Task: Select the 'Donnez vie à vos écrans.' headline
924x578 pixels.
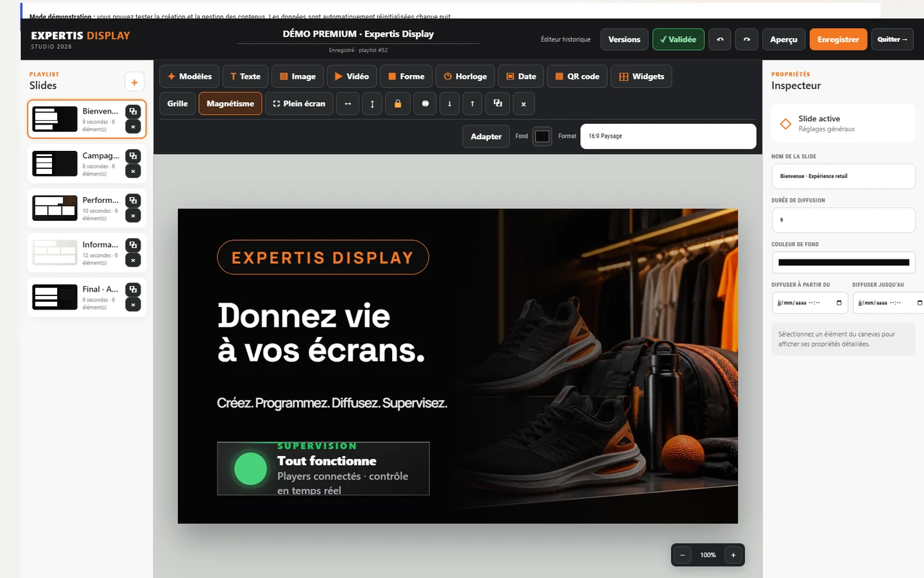Action: pos(321,333)
